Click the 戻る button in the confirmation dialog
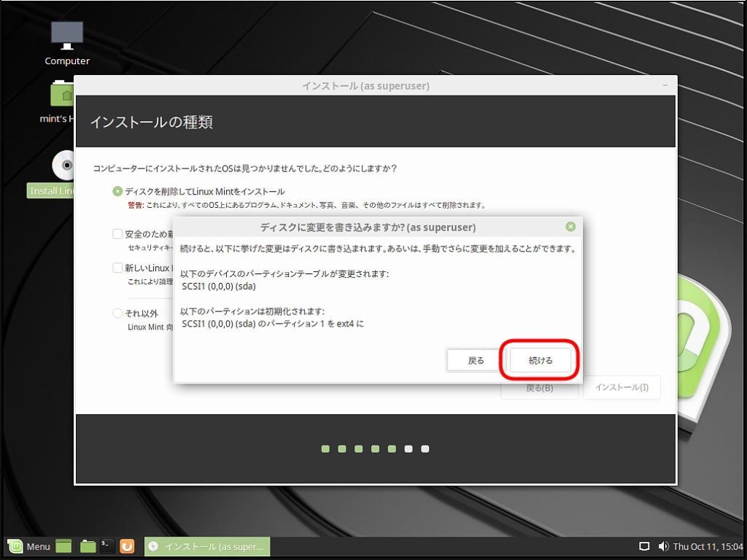Screen dimensions: 747x560 pos(475,360)
